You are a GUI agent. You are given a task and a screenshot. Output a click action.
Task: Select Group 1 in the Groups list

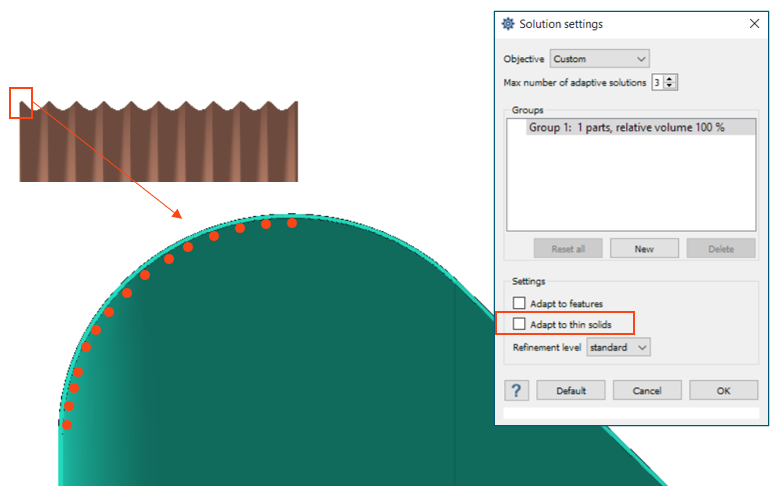coord(641,127)
